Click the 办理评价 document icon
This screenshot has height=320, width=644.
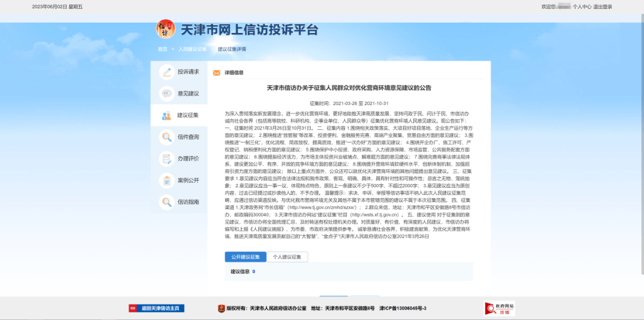166,159
